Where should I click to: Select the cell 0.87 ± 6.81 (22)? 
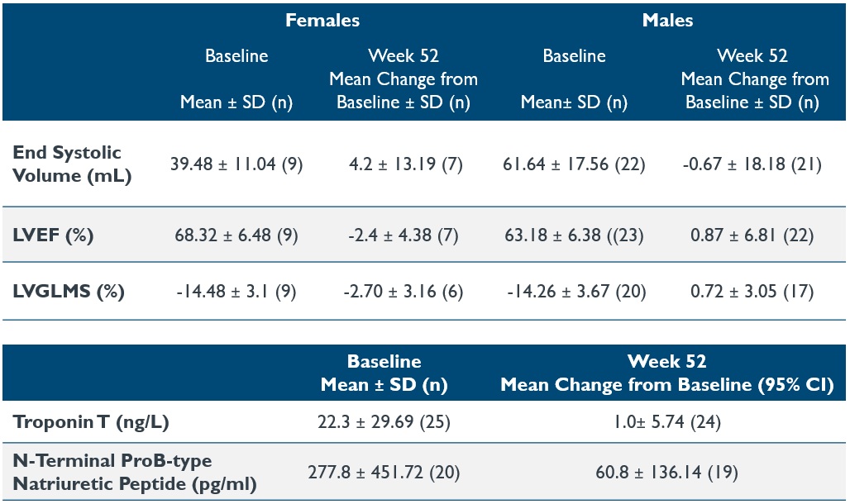(752, 235)
